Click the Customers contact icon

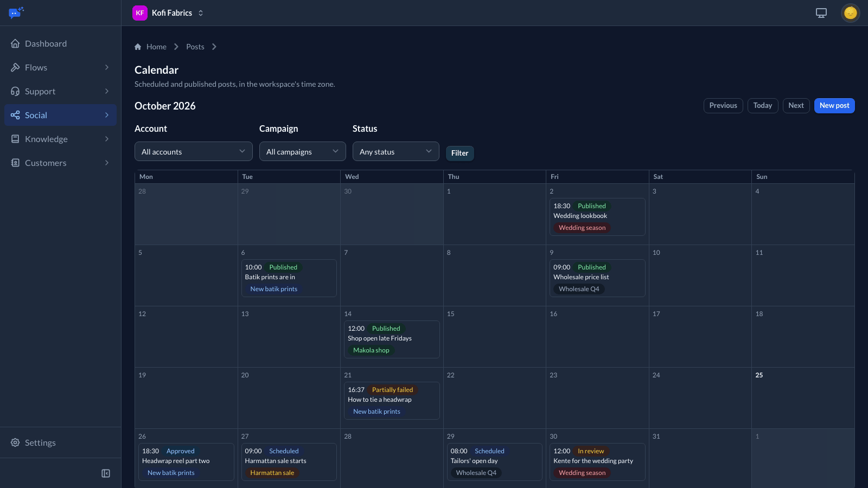[x=15, y=163]
